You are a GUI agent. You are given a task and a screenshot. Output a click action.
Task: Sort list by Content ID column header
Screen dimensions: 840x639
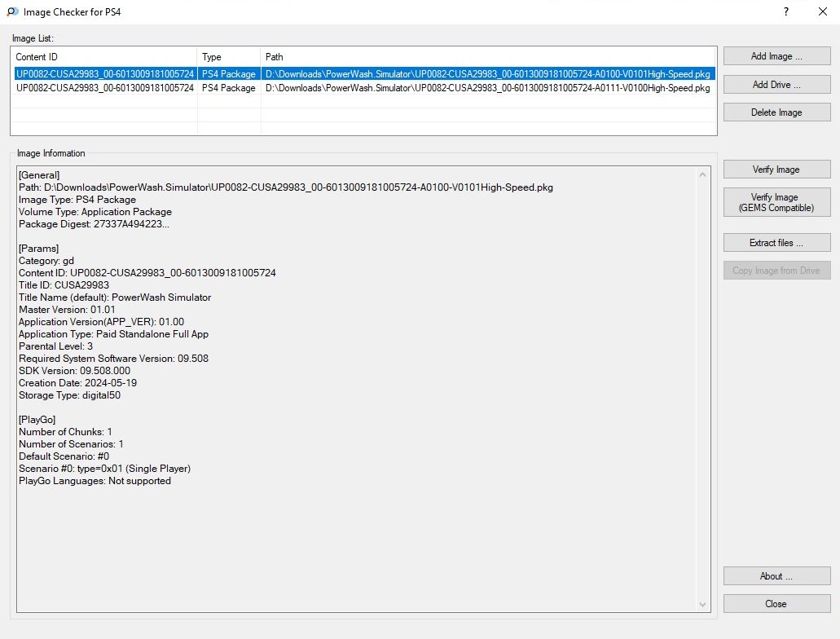[104, 57]
